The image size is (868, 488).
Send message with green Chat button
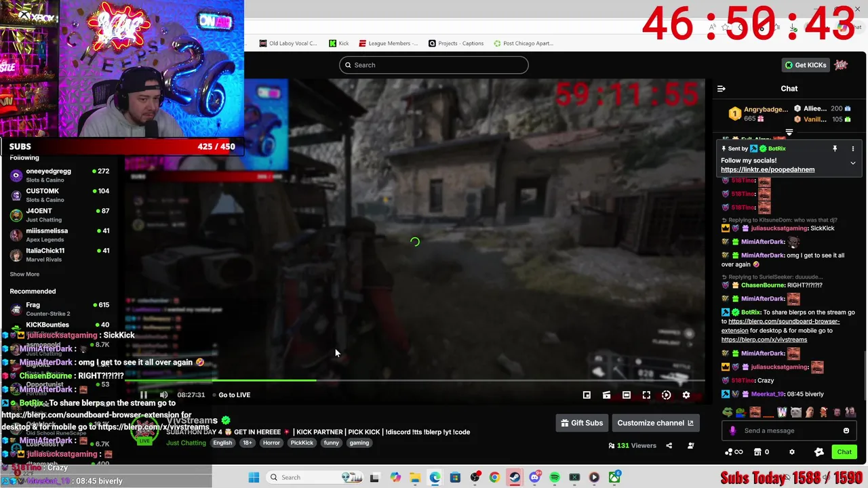click(x=844, y=452)
